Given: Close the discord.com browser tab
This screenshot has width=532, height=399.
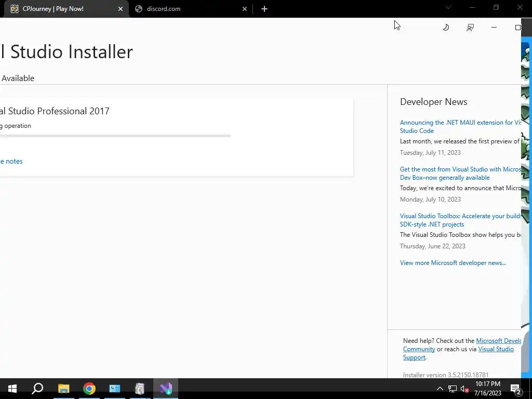Looking at the screenshot, I should 245,9.
